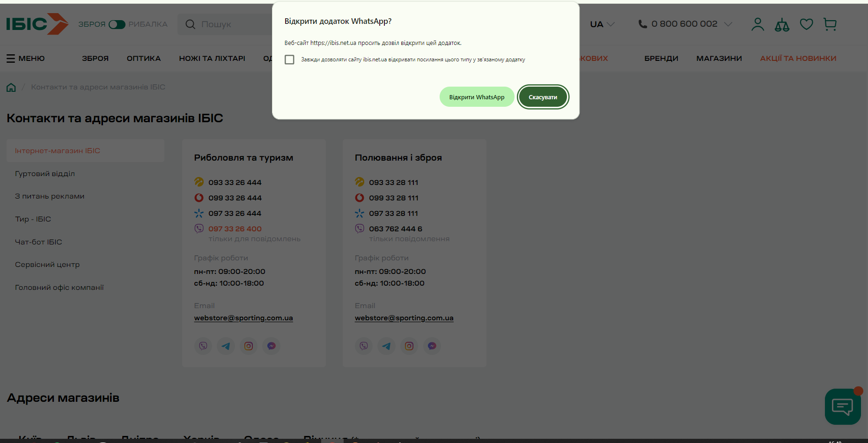Select Тир - ІБІС in sidebar
Image resolution: width=868 pixels, height=443 pixels.
click(x=33, y=219)
